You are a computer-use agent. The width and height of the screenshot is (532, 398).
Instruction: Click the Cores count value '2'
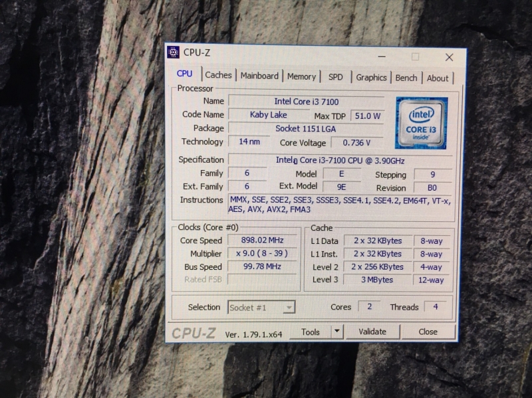point(370,306)
